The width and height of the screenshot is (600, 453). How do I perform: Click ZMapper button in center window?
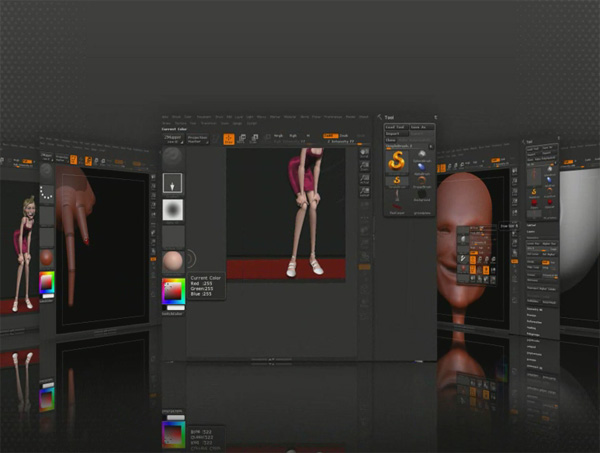point(173,139)
